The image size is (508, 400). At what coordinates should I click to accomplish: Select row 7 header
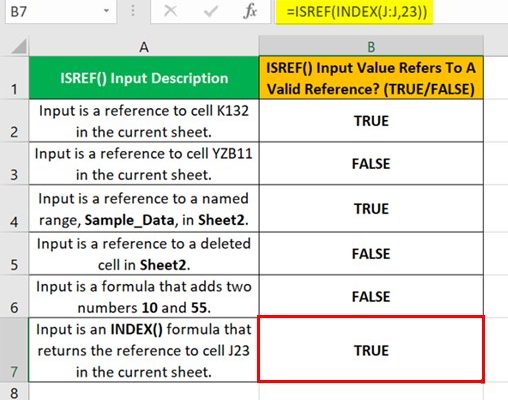(14, 350)
